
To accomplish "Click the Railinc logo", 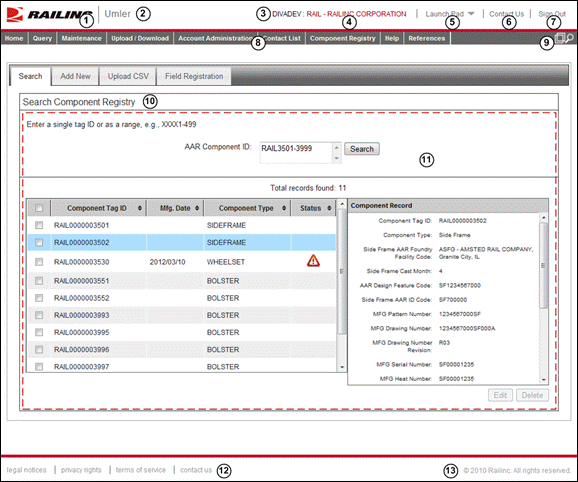I will coord(49,14).
